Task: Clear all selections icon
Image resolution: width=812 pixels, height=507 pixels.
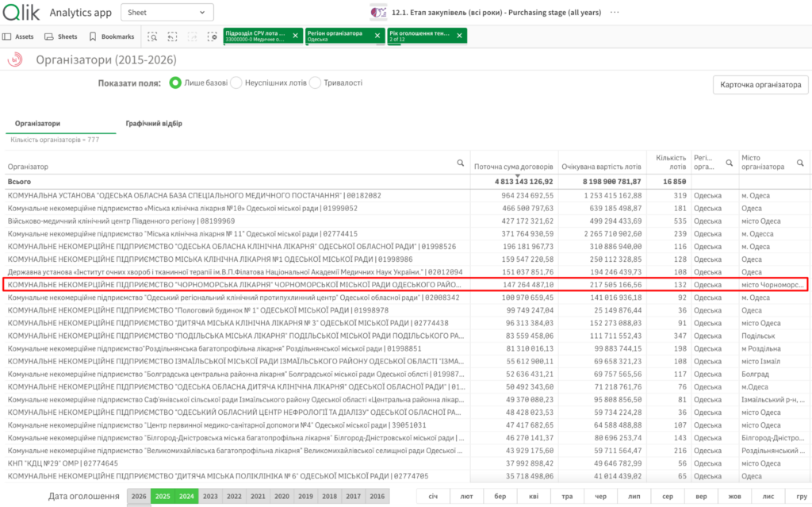Action: pyautogui.click(x=213, y=36)
